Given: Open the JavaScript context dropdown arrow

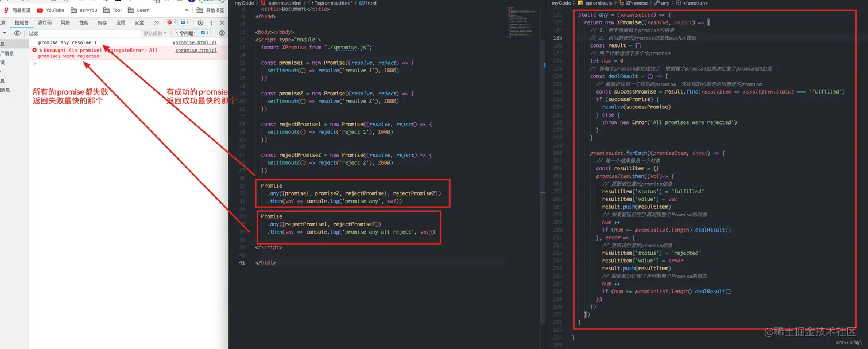Looking at the screenshot, I should (4, 33).
